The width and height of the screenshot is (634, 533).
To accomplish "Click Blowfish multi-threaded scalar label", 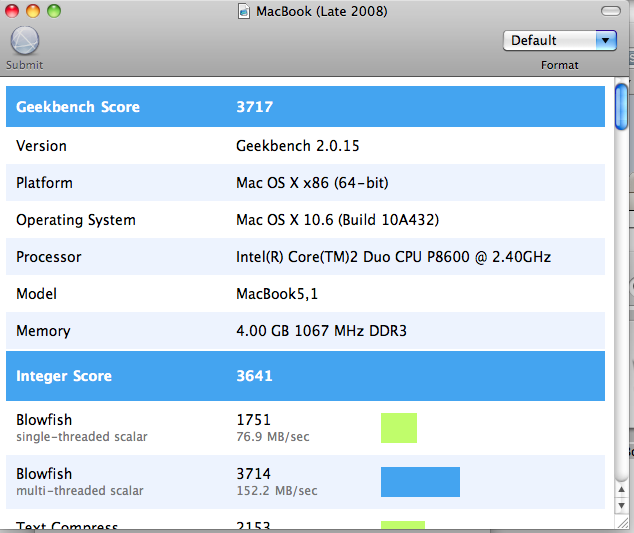I will pos(80,482).
